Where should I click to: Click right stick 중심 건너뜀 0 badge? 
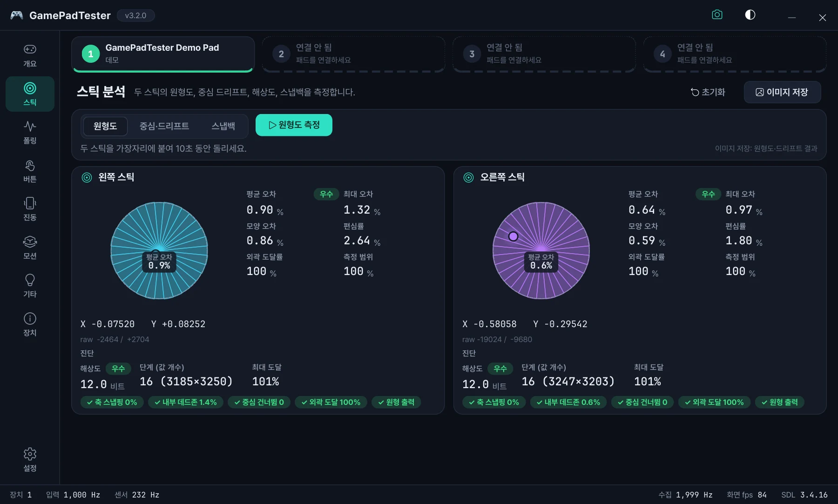coord(642,402)
